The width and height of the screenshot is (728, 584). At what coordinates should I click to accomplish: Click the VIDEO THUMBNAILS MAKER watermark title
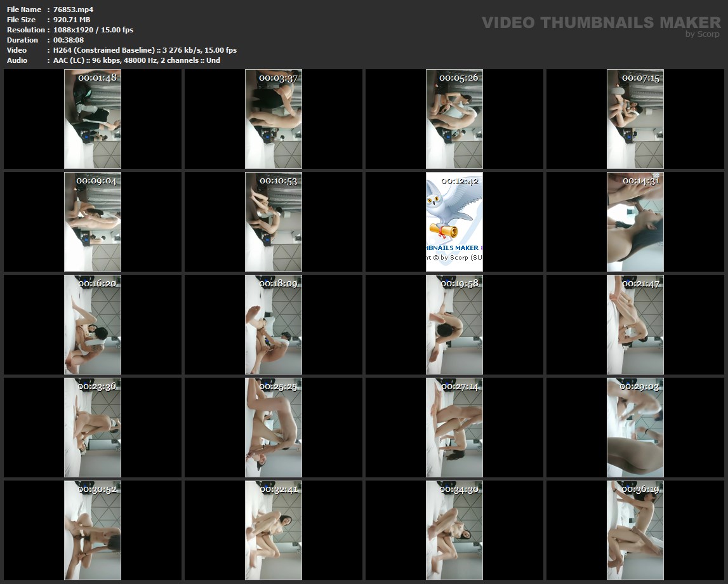pyautogui.click(x=600, y=22)
